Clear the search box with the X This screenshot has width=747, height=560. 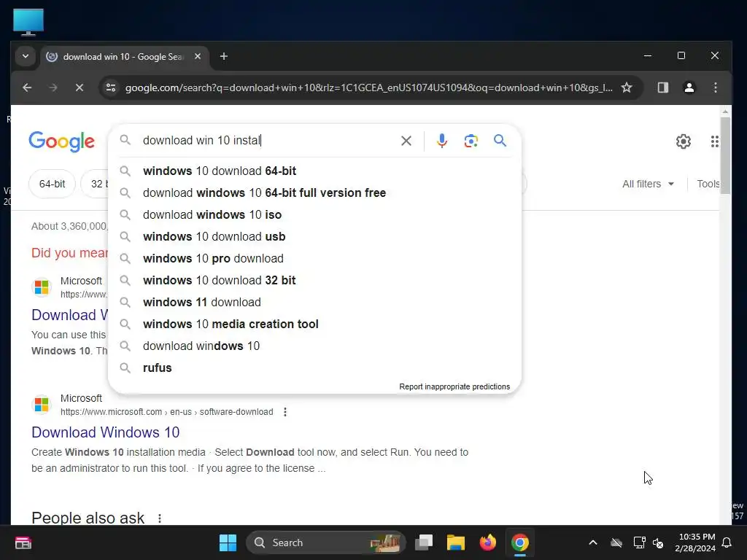pos(406,141)
